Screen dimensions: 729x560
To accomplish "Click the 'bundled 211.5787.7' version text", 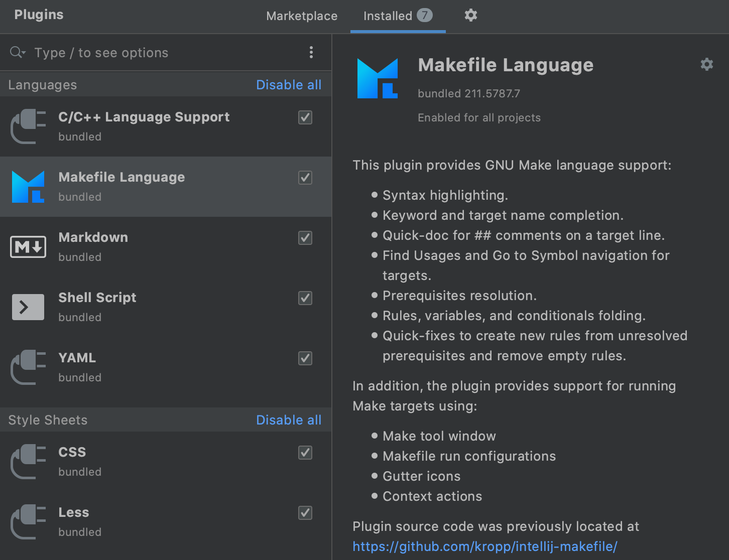I will click(469, 93).
